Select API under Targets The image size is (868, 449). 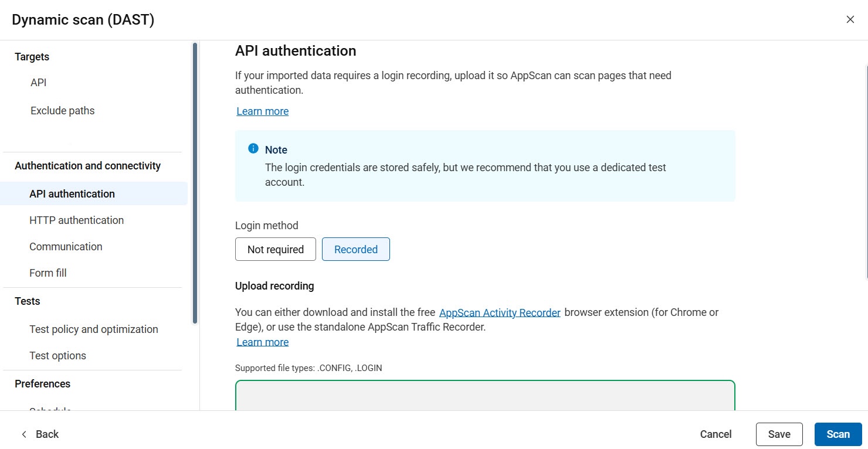[38, 82]
